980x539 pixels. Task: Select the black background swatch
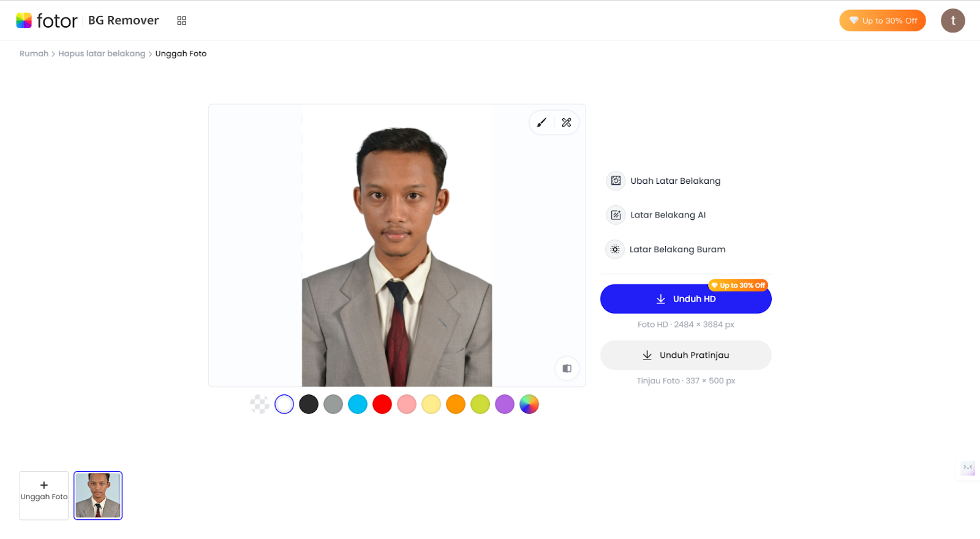pos(309,404)
